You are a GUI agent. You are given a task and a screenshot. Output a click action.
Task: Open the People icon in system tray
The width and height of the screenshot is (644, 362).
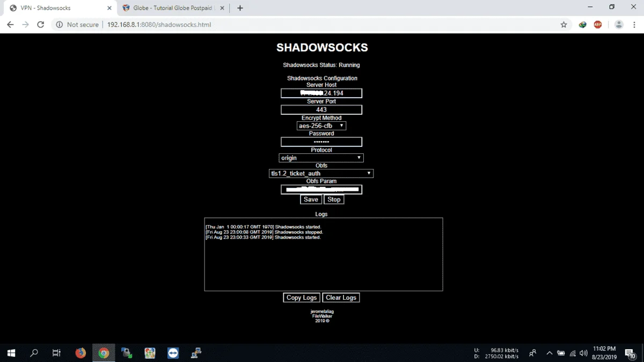(532, 353)
